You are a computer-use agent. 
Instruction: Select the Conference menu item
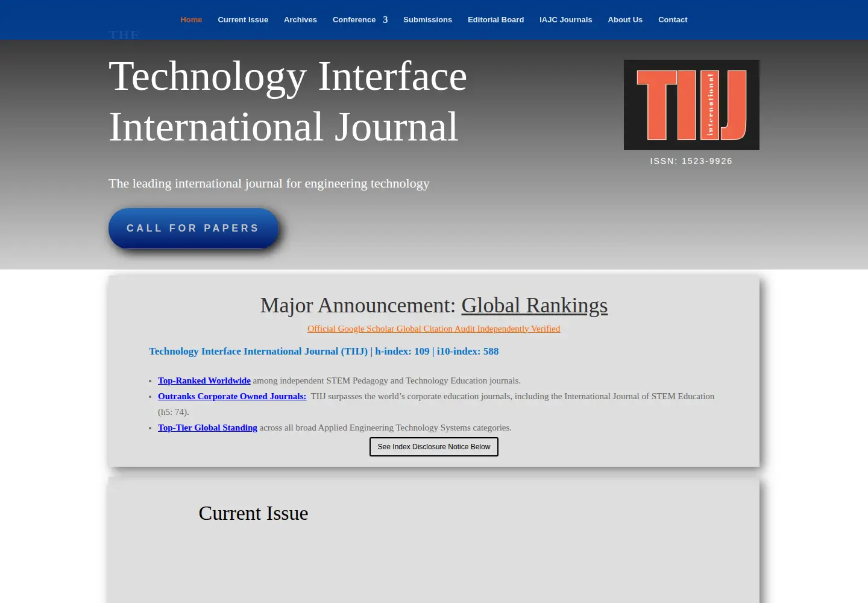pyautogui.click(x=354, y=20)
